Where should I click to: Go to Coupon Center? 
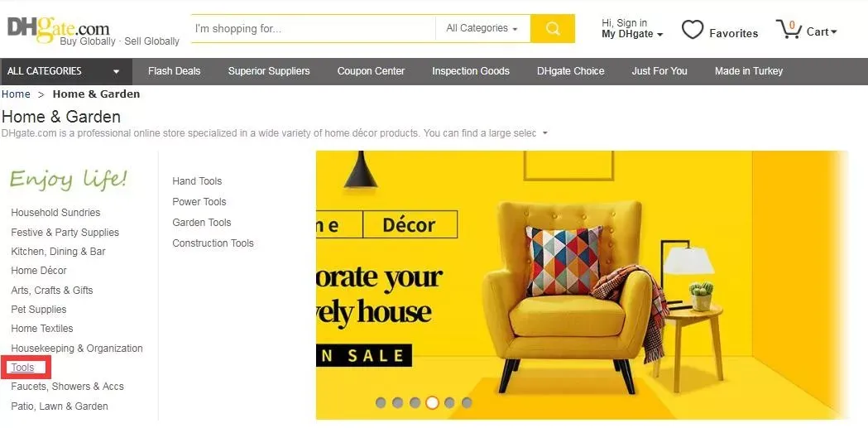(371, 71)
